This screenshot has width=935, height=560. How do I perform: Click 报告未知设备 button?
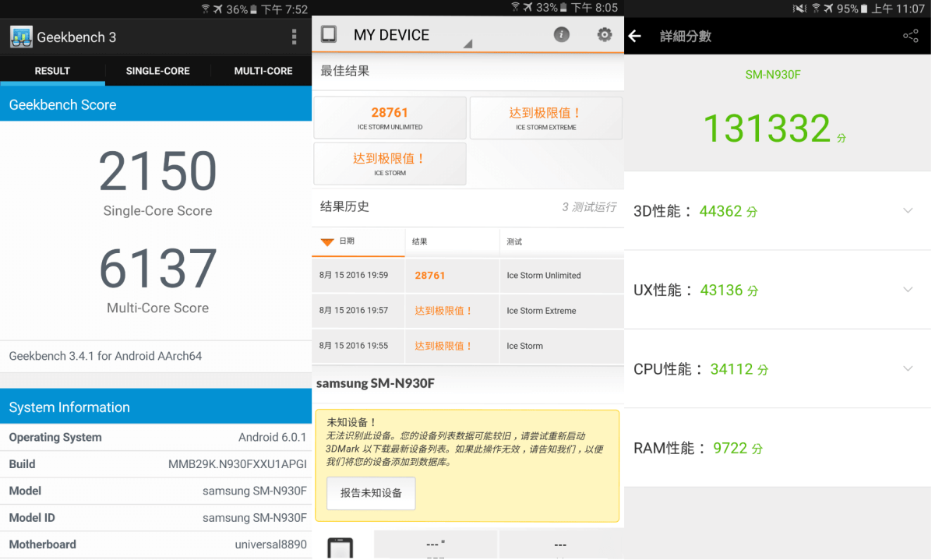371,493
